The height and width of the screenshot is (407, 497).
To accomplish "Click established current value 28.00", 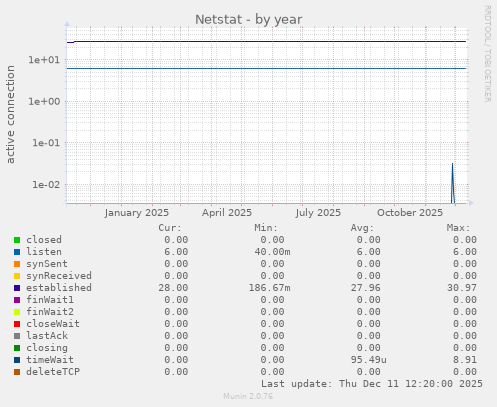I will point(173,288).
